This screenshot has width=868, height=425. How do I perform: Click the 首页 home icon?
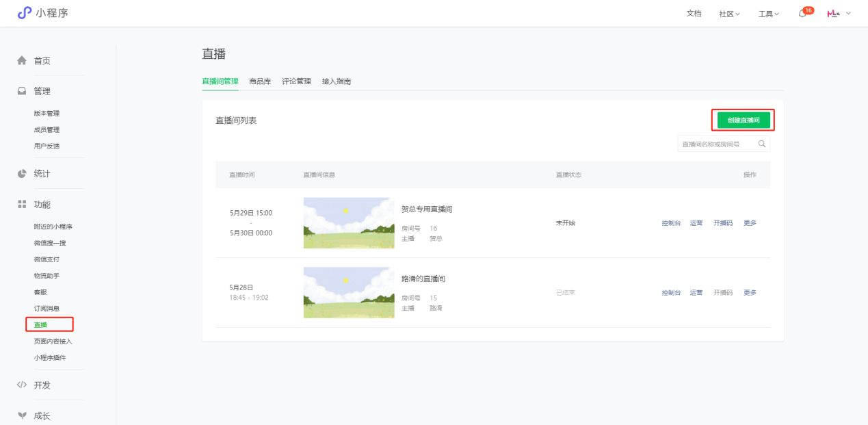coord(22,61)
